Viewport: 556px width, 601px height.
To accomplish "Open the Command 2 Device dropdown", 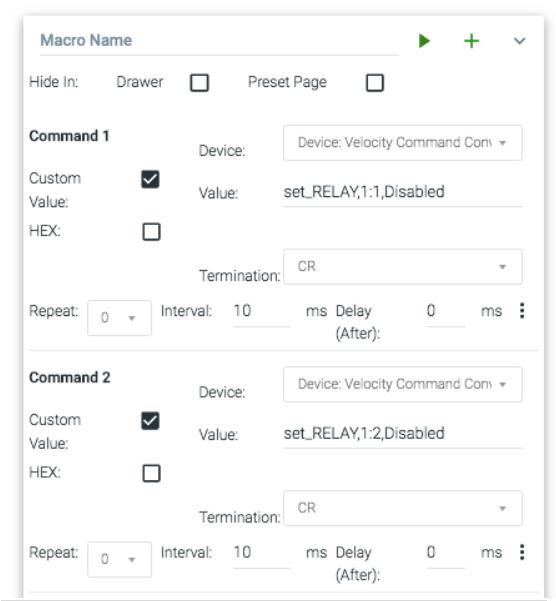I will click(403, 384).
